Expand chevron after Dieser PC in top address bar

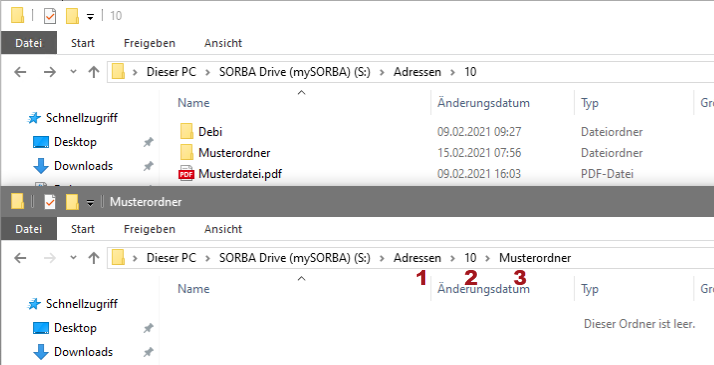coord(208,72)
